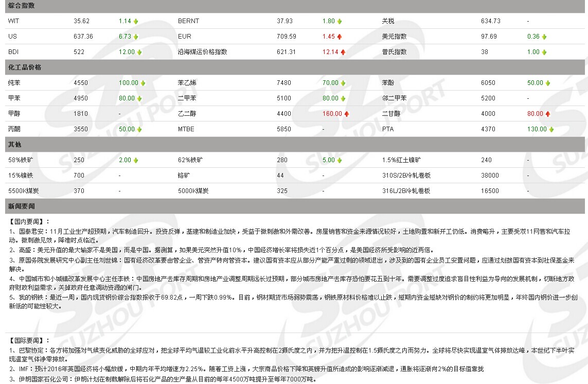Click the 苯酚 product name

[x=388, y=82]
